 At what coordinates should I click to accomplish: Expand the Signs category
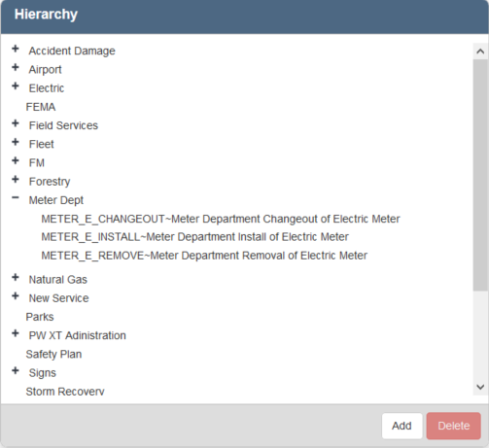(16, 371)
